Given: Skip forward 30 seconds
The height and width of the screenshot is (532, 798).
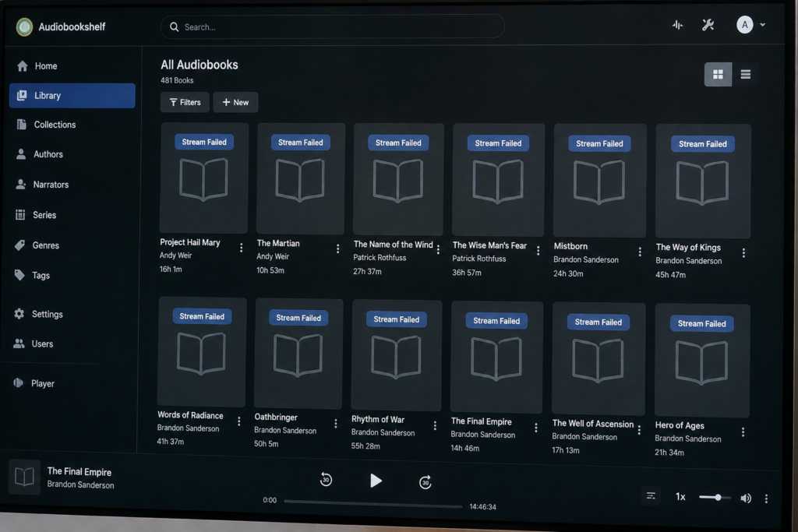Looking at the screenshot, I should coord(425,481).
